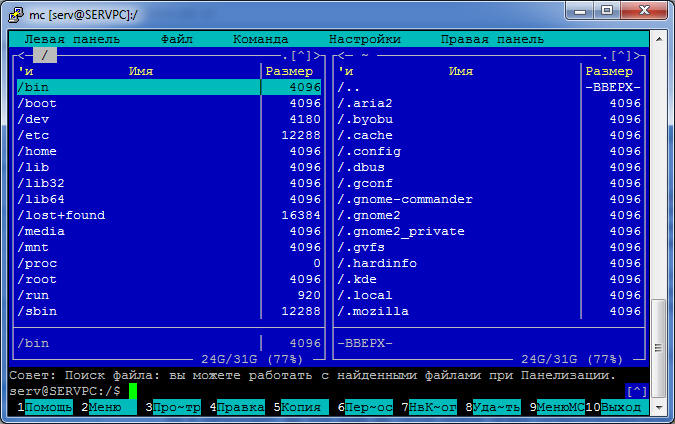Select the /etc directory in left panel

(x=169, y=135)
